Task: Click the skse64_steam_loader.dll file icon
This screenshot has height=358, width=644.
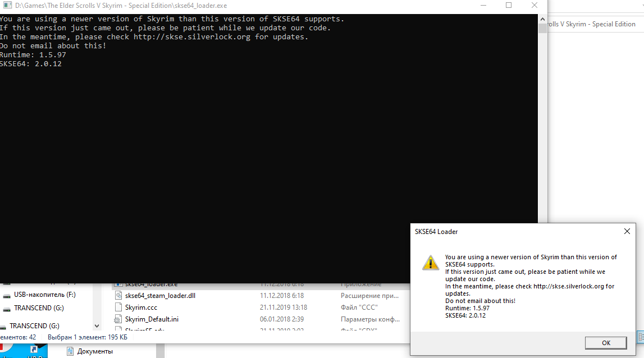Action: pyautogui.click(x=118, y=295)
